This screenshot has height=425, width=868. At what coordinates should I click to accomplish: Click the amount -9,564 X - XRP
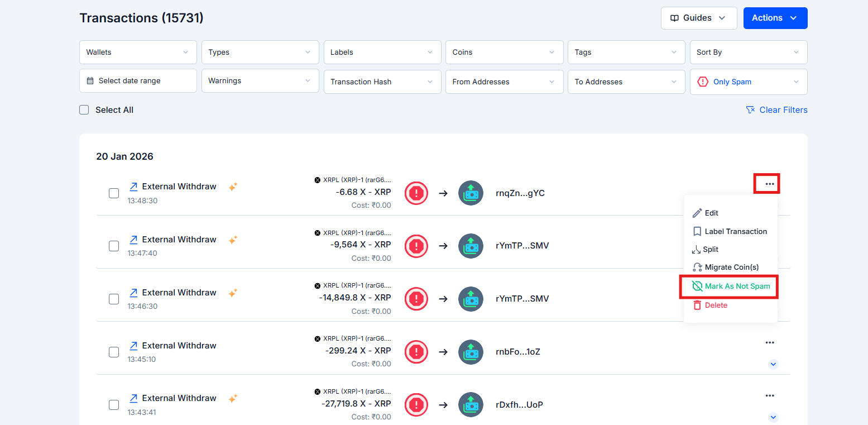[361, 245]
